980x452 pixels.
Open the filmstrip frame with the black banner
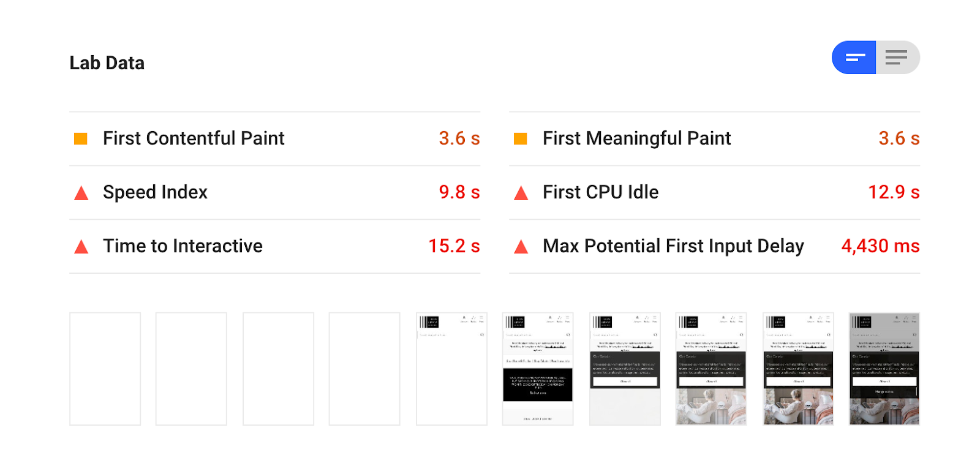tap(538, 369)
